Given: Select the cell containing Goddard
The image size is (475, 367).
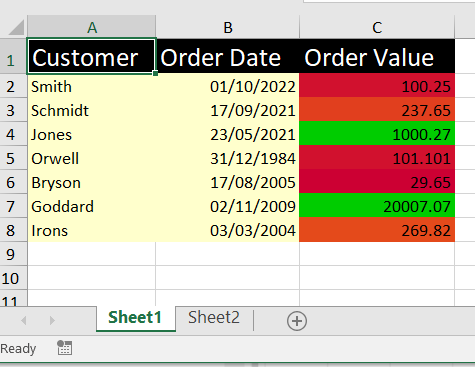Looking at the screenshot, I should pos(92,206).
